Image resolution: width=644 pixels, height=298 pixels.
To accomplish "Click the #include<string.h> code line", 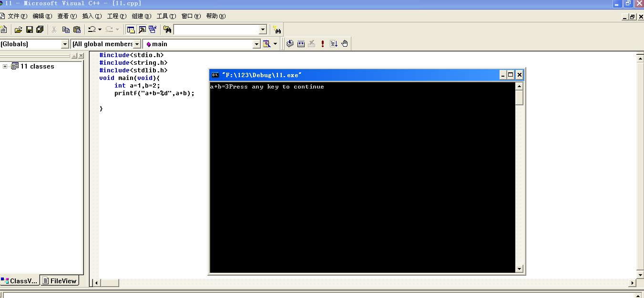I will click(133, 62).
